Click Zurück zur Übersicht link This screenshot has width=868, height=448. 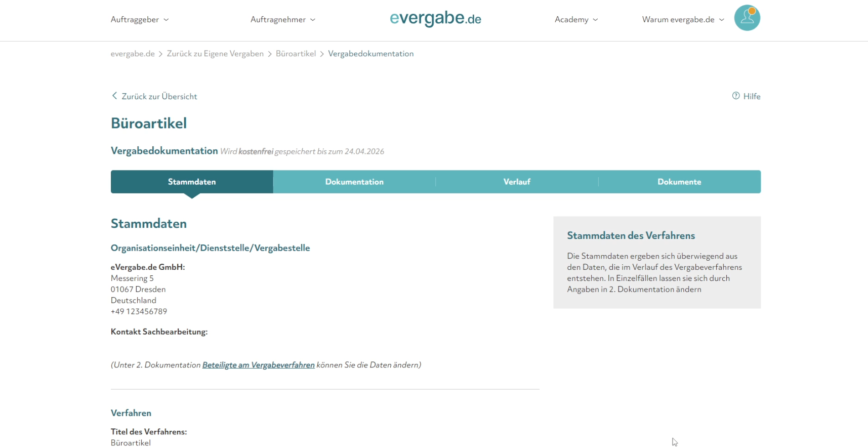[159, 96]
